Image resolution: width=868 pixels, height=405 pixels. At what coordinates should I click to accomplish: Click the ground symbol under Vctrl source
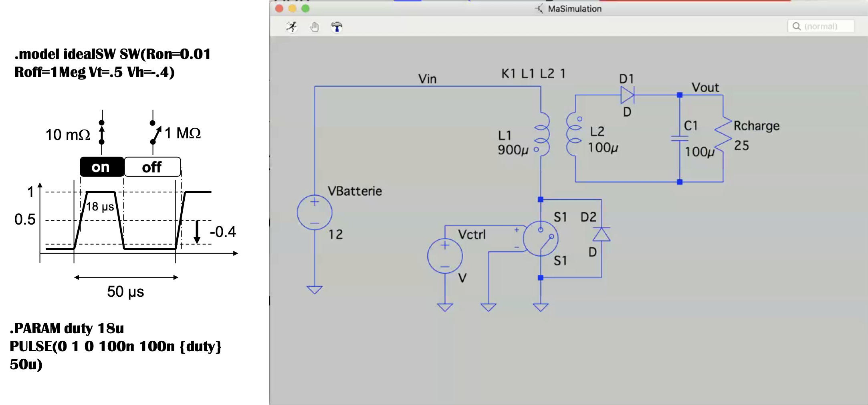pos(445,307)
